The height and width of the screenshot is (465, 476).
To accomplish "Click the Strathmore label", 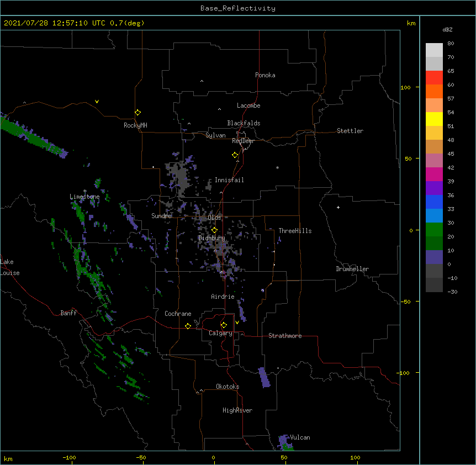I will pyautogui.click(x=285, y=336).
